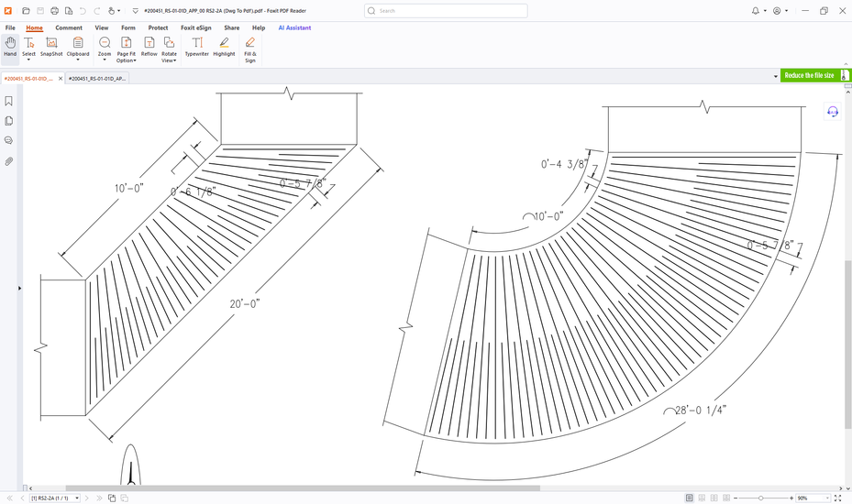The image size is (852, 504).
Task: Close the first document tab
Action: point(61,79)
